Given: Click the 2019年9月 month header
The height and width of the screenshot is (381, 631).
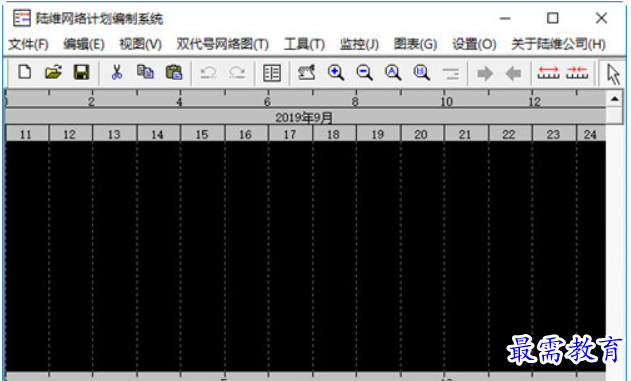Looking at the screenshot, I should [x=304, y=117].
